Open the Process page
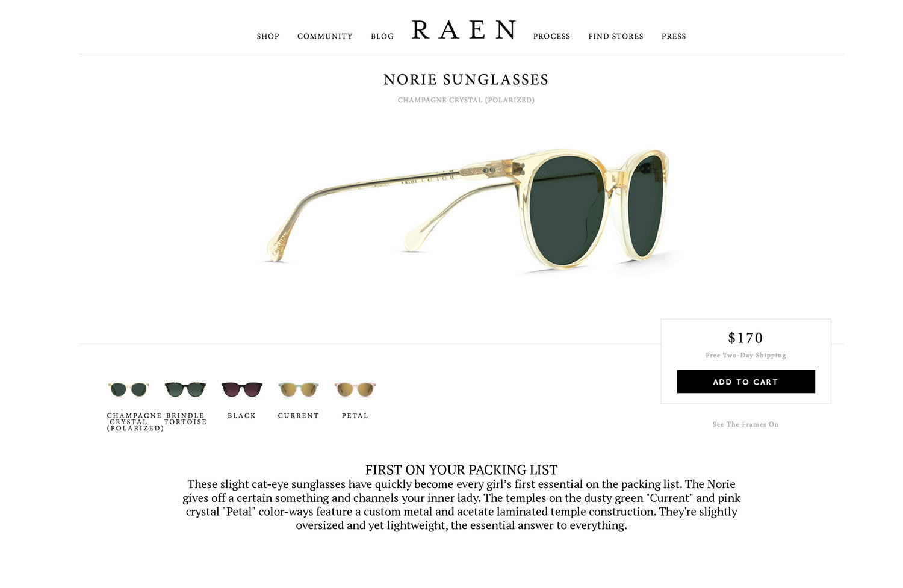This screenshot has height=588, width=903. (551, 36)
